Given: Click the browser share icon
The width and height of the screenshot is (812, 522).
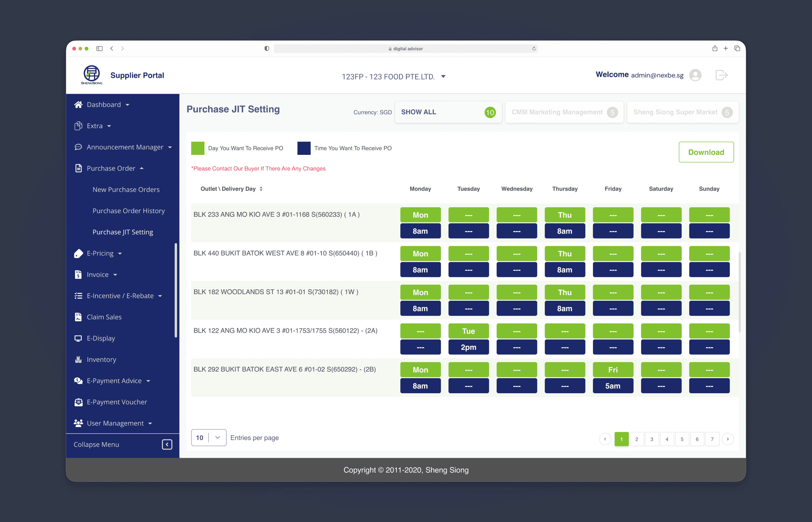Looking at the screenshot, I should (715, 48).
